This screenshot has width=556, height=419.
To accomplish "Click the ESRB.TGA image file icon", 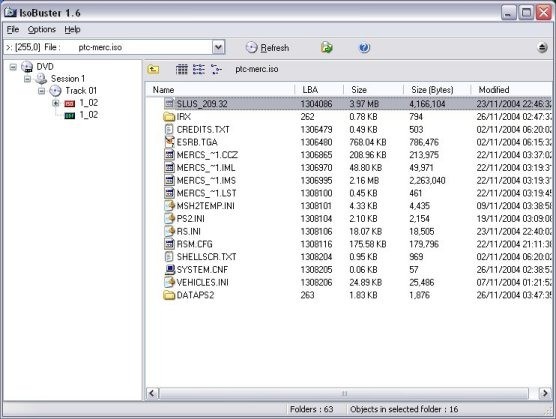I will (169, 142).
